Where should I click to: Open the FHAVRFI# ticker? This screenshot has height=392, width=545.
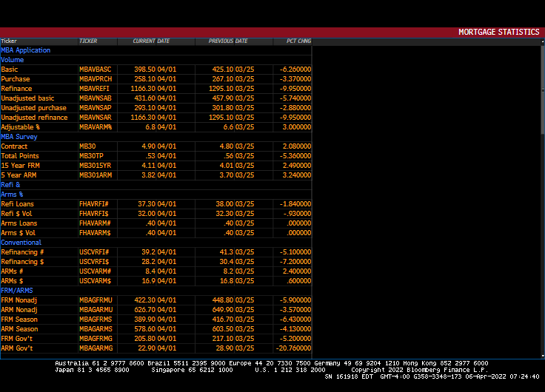point(94,204)
